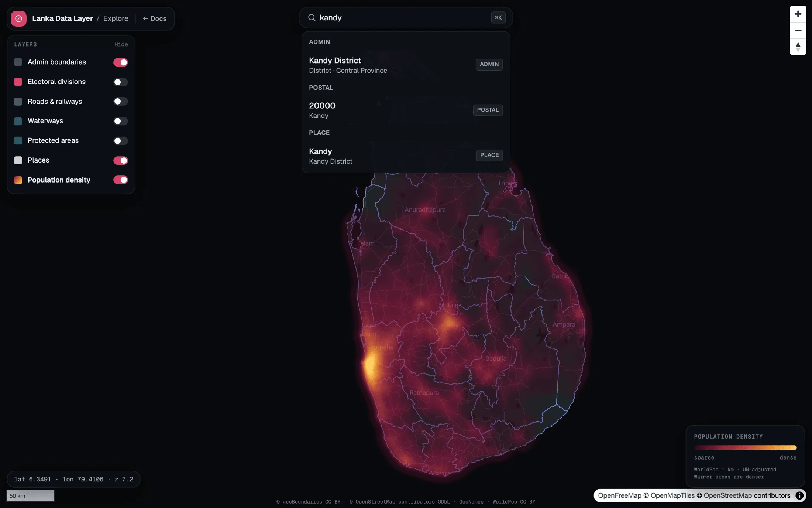Click the Places white swatch
Screen dimensions: 812x508
click(x=18, y=160)
